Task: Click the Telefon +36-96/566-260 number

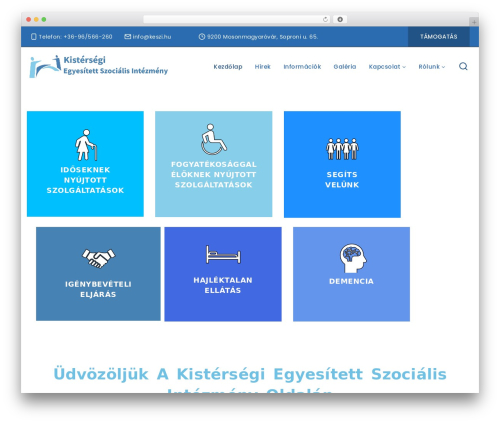Action: click(x=75, y=37)
